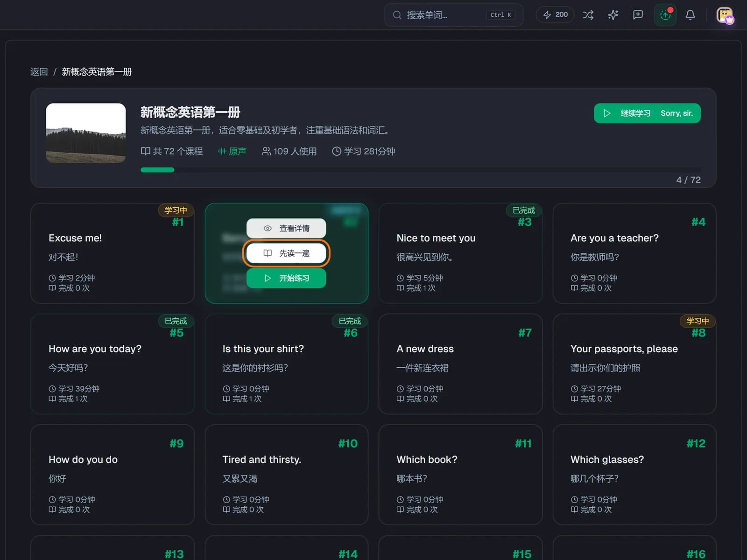747x560 pixels.
Task: Click the 200 lightning points badge
Action: click(555, 15)
